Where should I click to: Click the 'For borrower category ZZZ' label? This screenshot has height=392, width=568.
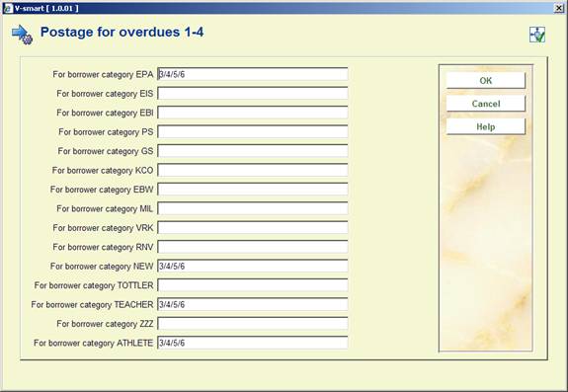105,324
